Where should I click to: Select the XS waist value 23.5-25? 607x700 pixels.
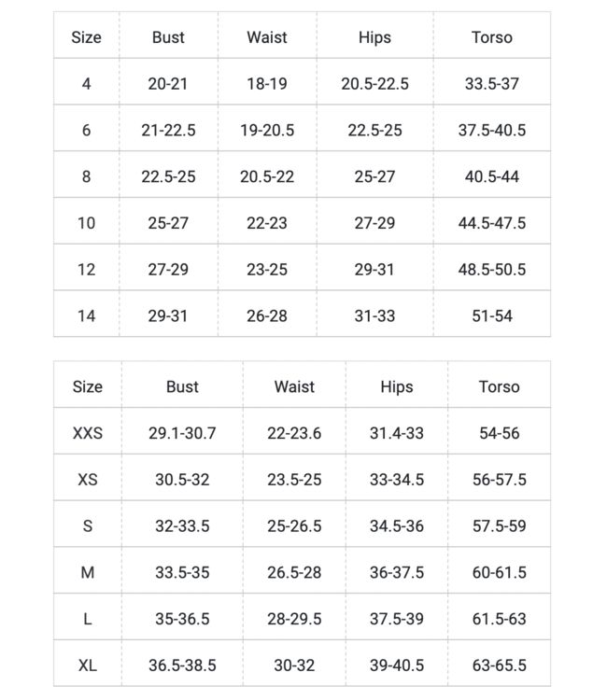(294, 480)
